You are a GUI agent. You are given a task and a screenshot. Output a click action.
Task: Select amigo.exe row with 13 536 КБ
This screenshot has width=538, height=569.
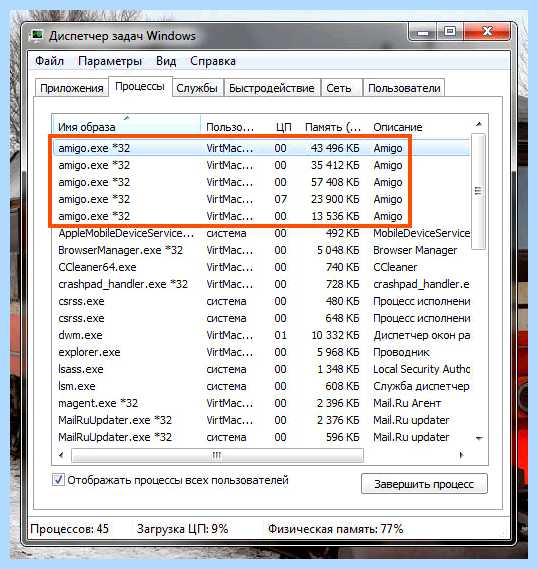point(262,216)
